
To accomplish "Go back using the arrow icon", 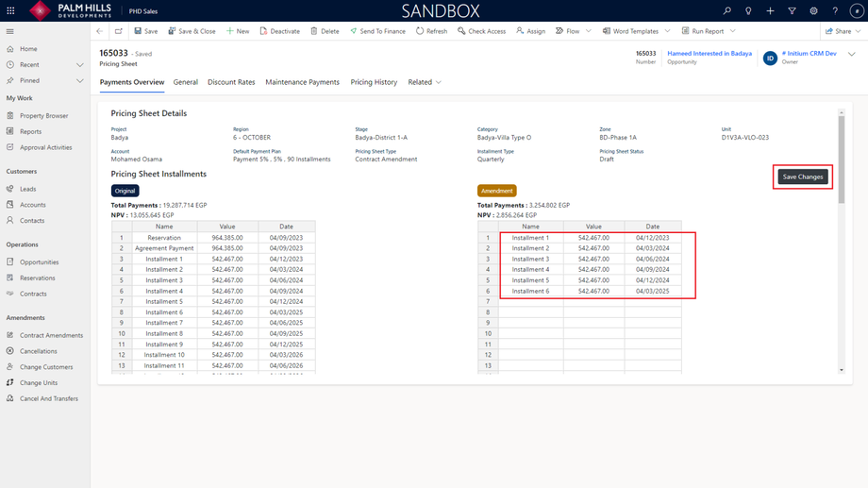I will point(100,31).
